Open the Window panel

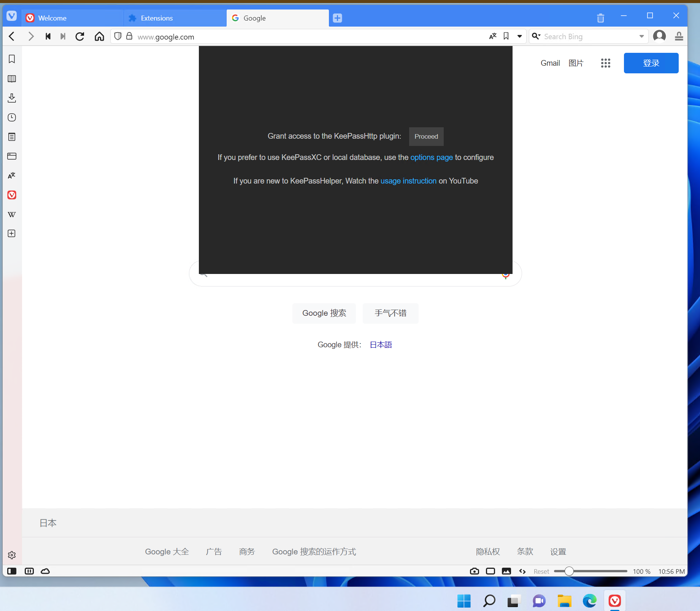point(12,156)
